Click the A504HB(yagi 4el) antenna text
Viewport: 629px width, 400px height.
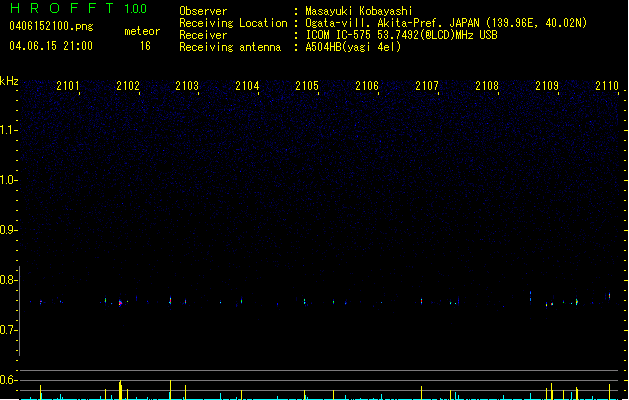(353, 47)
